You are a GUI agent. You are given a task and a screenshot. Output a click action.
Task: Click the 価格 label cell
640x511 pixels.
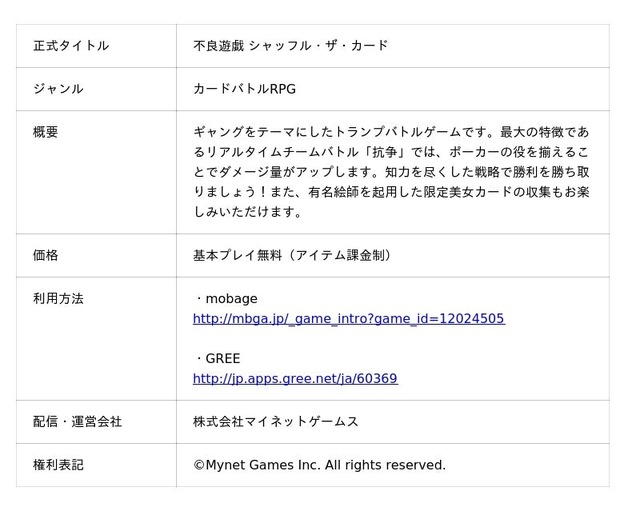(96, 256)
